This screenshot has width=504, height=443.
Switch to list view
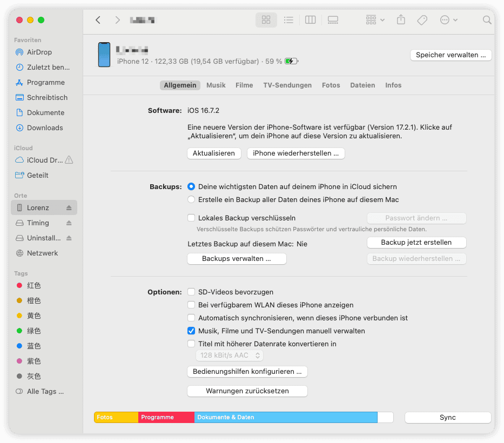(288, 20)
